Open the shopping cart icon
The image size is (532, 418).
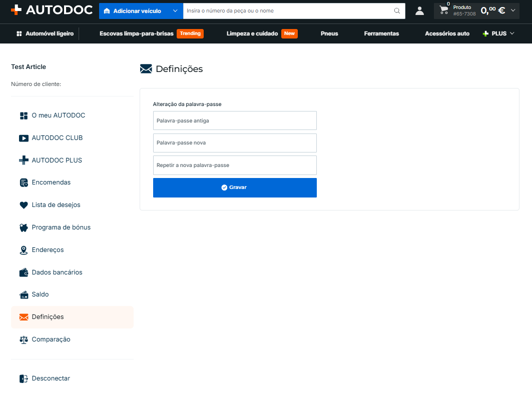(443, 10)
